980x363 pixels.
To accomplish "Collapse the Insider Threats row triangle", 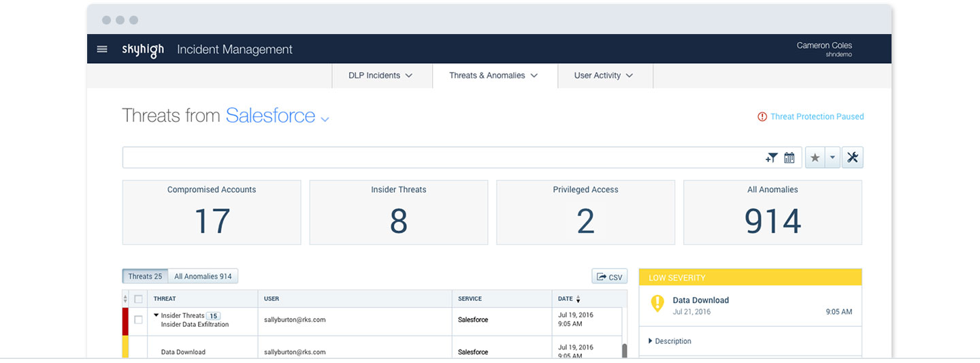I will point(157,315).
